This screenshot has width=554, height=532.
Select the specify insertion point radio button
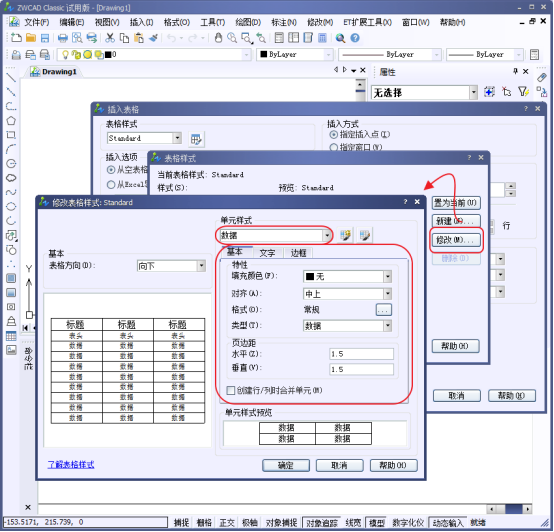tap(333, 135)
